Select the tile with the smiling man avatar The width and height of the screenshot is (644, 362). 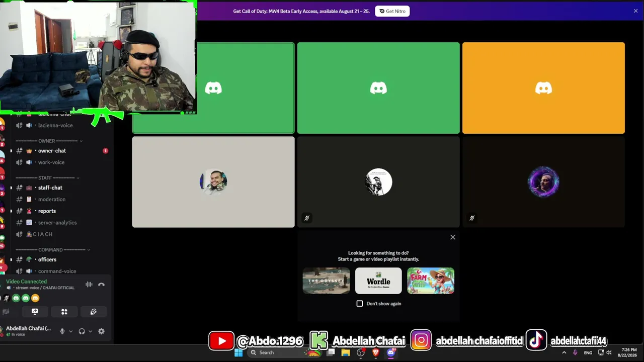click(x=213, y=182)
